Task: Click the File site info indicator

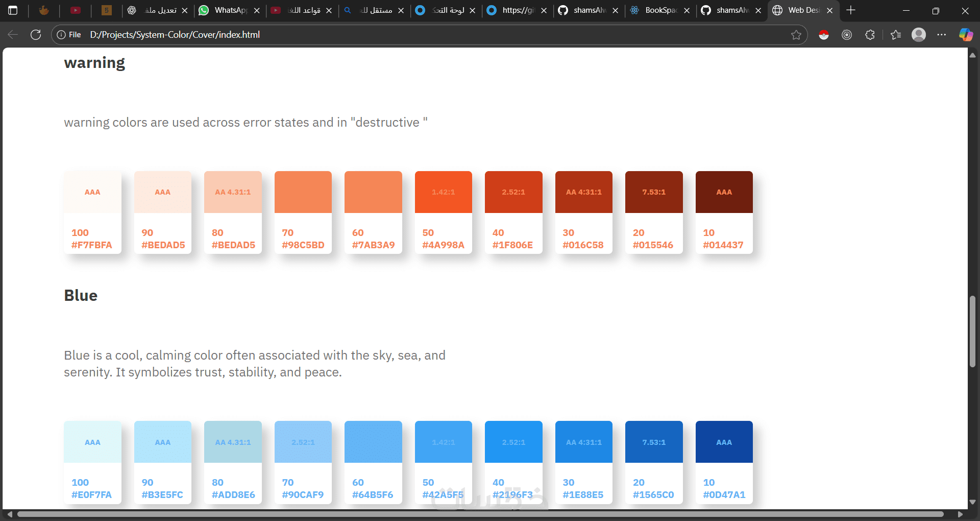Action: [69, 35]
